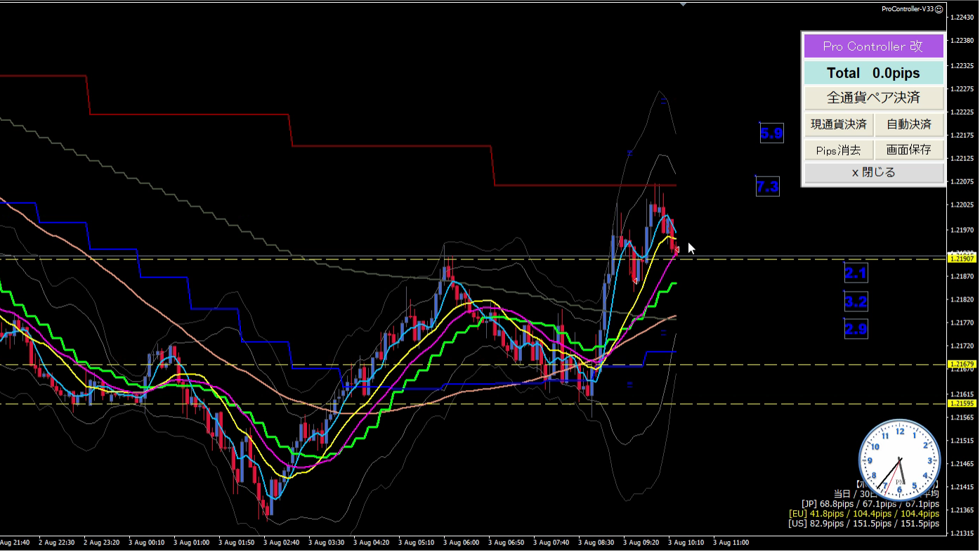
Task: Click the ProController-V33 expert label
Action: tap(908, 9)
